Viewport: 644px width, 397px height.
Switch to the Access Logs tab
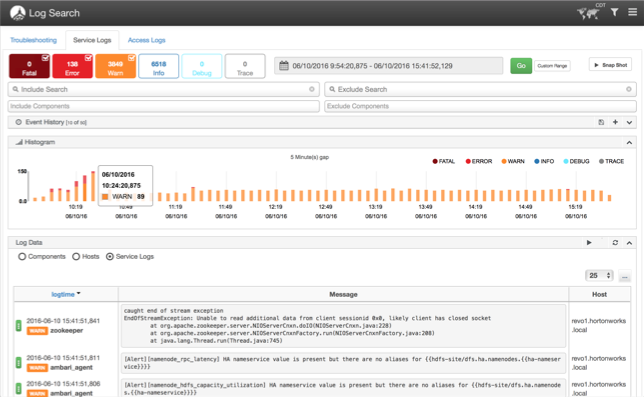[147, 40]
